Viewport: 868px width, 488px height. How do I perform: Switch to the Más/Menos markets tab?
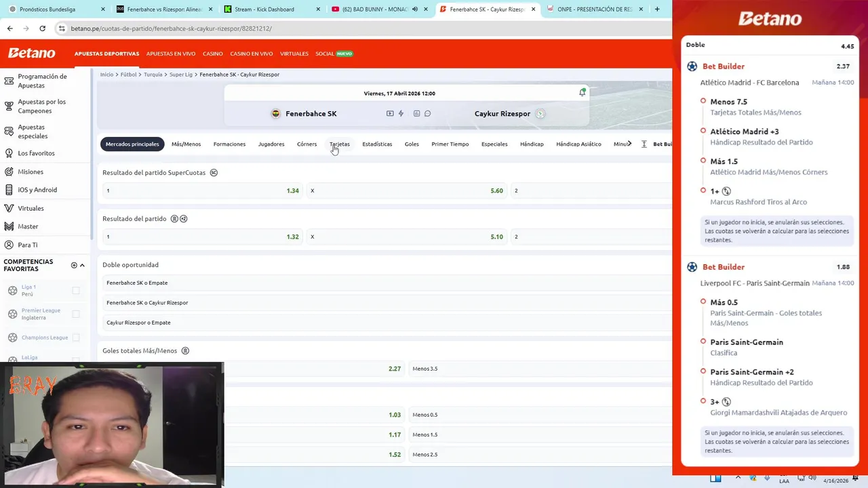186,144
